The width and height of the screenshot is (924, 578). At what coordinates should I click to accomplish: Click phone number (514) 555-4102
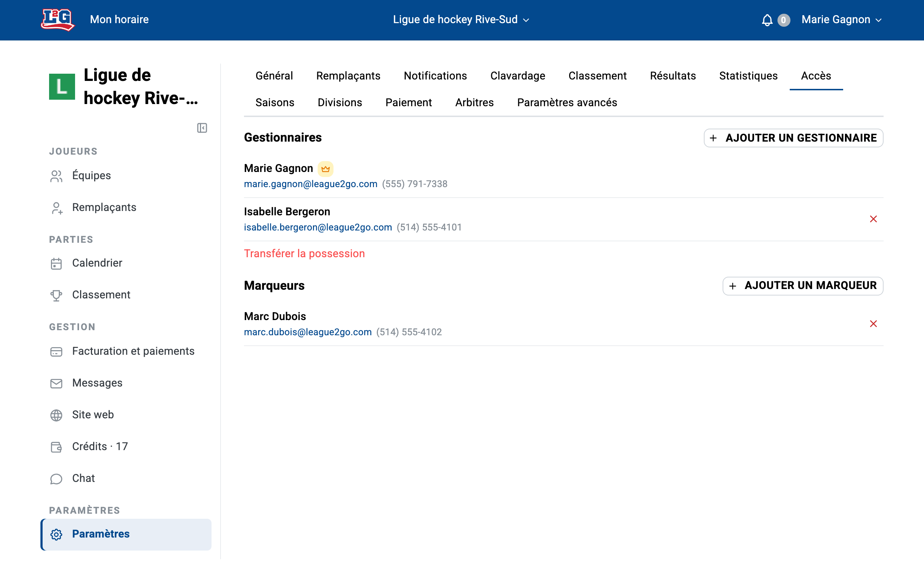pyautogui.click(x=409, y=332)
